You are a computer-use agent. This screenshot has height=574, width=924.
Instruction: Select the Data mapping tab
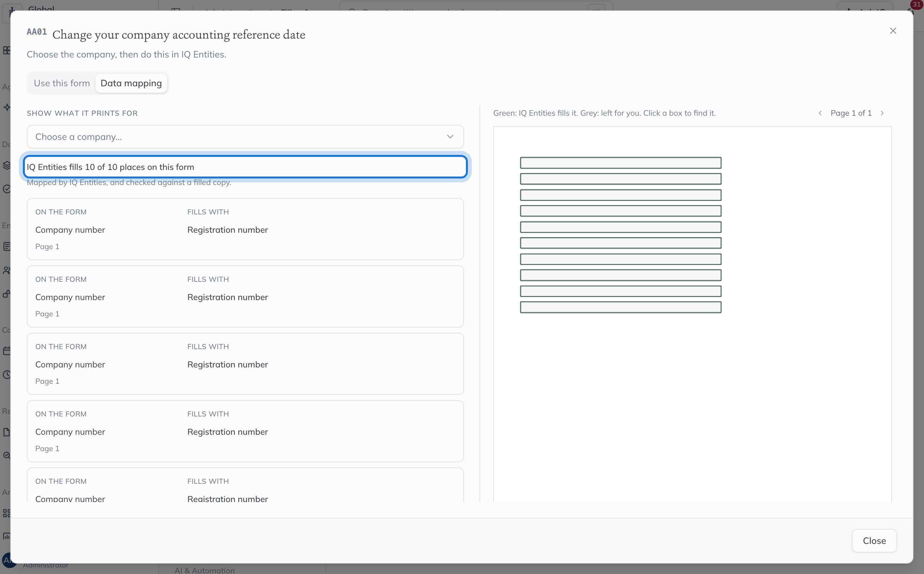click(131, 83)
